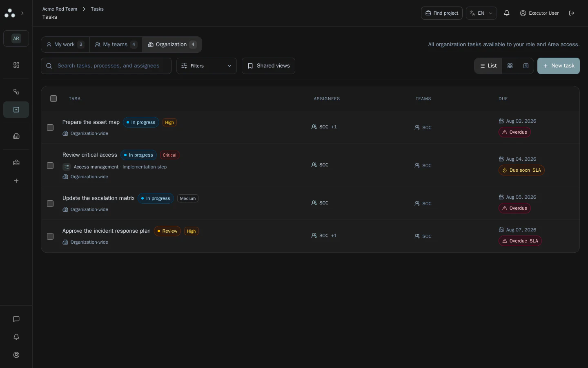This screenshot has width=588, height=368.
Task: Open the Review critical access task
Action: click(x=90, y=155)
